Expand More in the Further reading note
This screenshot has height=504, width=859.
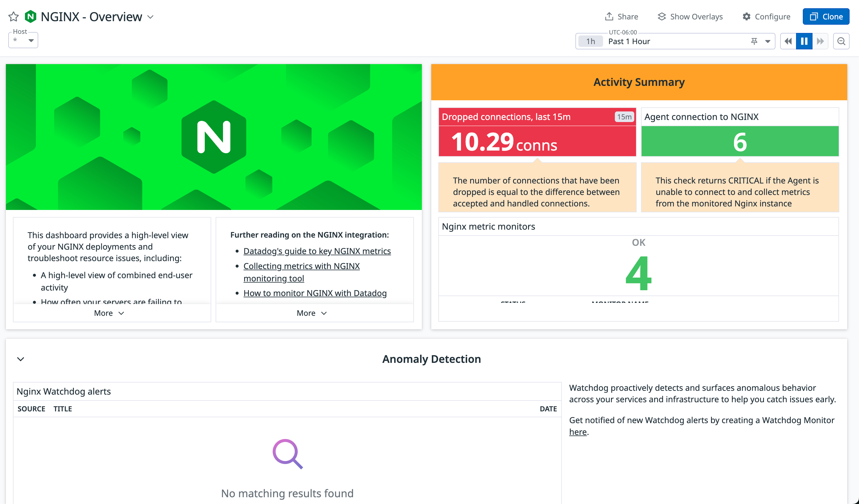coord(312,313)
